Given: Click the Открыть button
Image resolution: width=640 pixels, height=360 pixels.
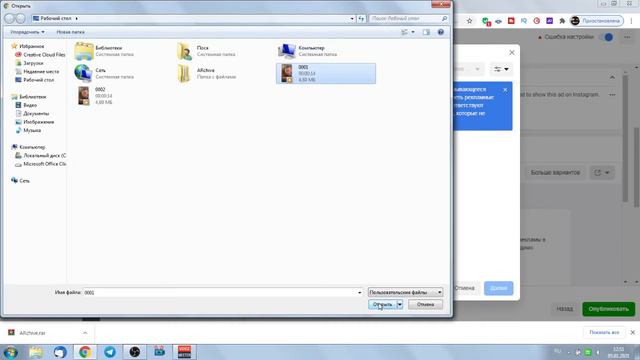Looking at the screenshot, I should [382, 304].
